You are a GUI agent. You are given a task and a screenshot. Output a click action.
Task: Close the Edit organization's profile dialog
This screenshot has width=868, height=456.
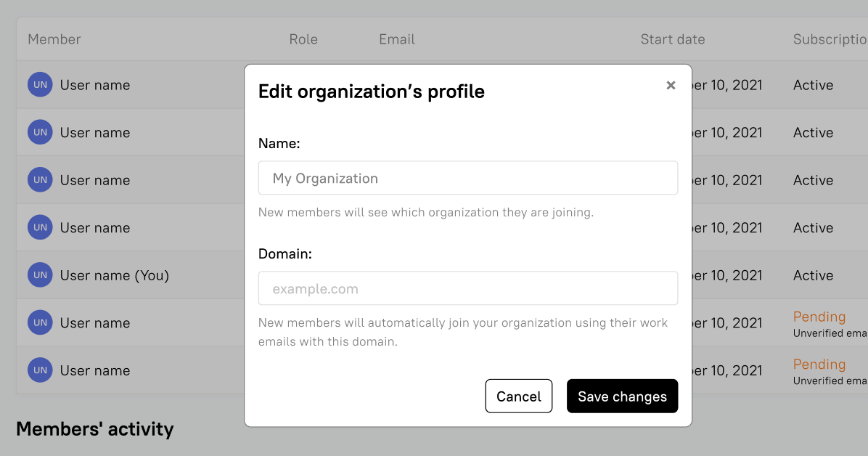point(671,86)
